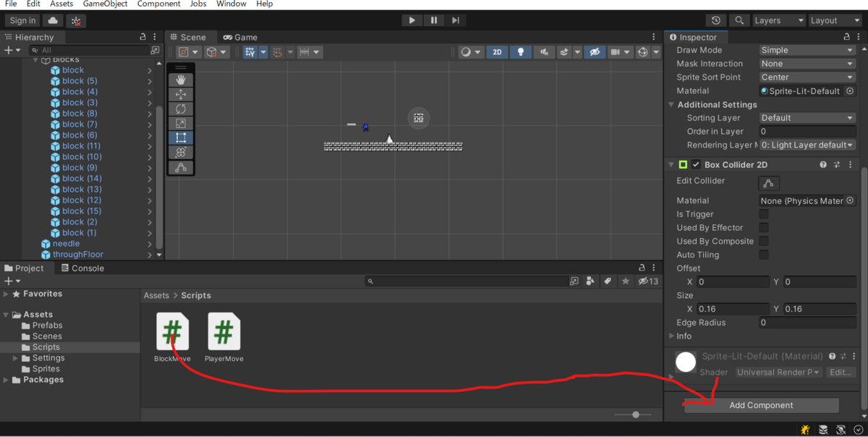
Task: Select the Rotate tool
Action: point(179,109)
